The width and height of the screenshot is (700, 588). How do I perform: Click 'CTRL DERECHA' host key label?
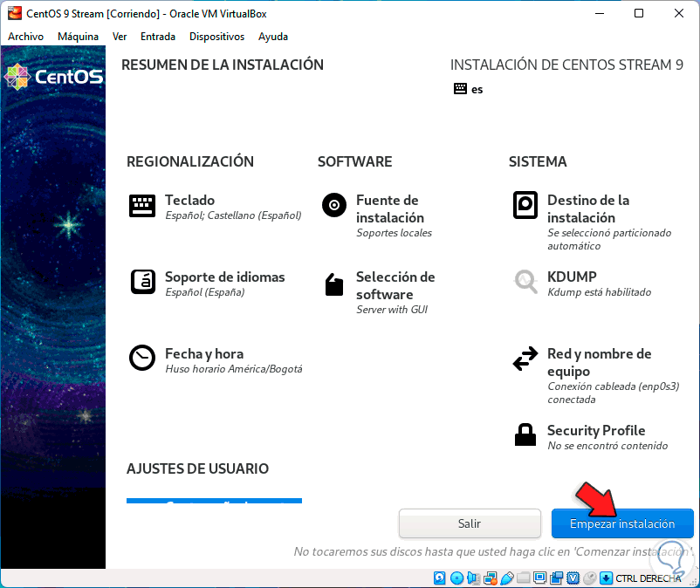point(649,578)
